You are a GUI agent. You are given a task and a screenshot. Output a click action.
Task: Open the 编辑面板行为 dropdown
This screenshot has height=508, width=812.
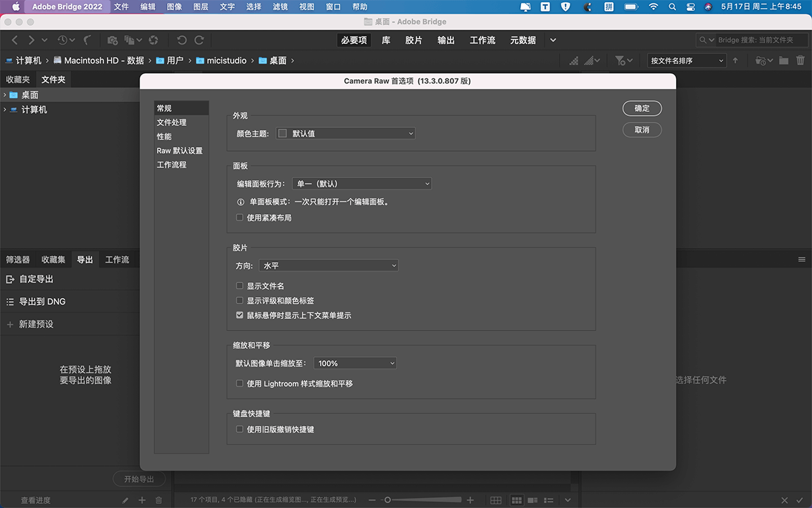361,184
